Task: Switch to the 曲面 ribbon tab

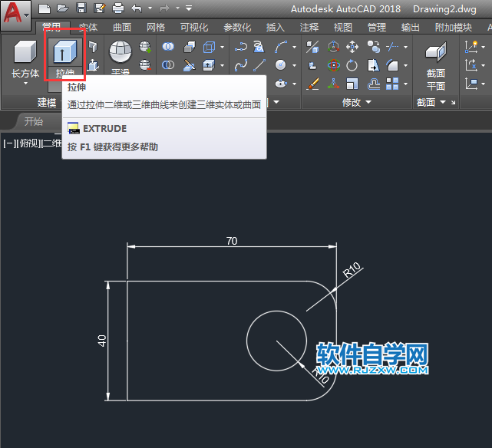Action: [x=122, y=28]
